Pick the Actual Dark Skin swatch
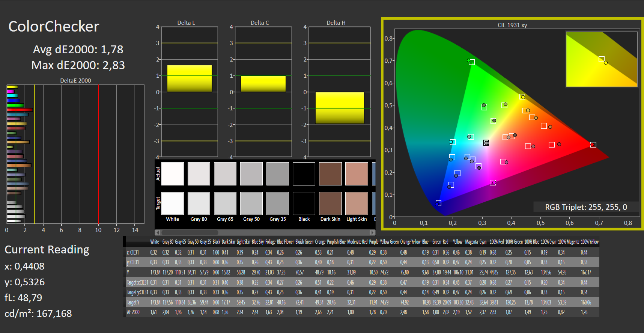Screen dimensions: 644x333 330,174
